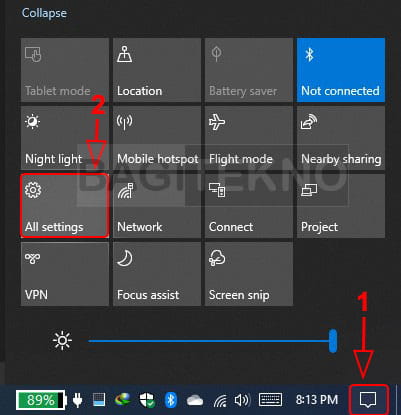Open the Connect tile
The image size is (401, 415).
pos(249,206)
